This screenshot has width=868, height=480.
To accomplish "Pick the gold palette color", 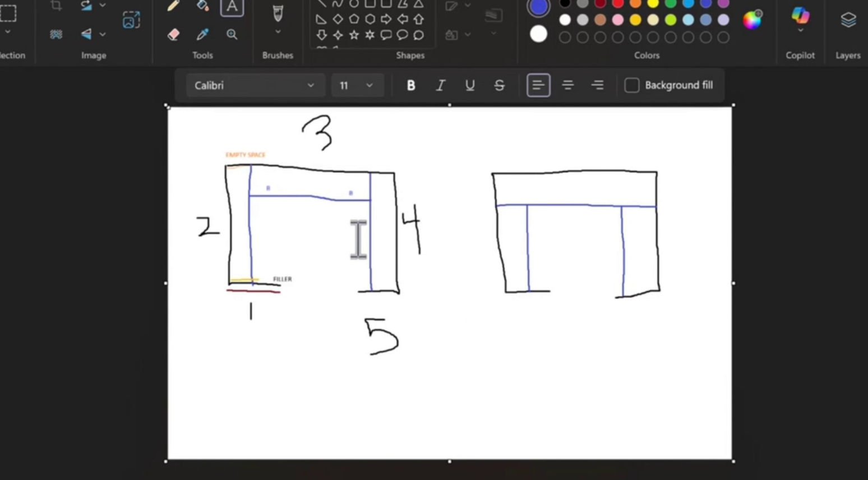I will click(635, 20).
